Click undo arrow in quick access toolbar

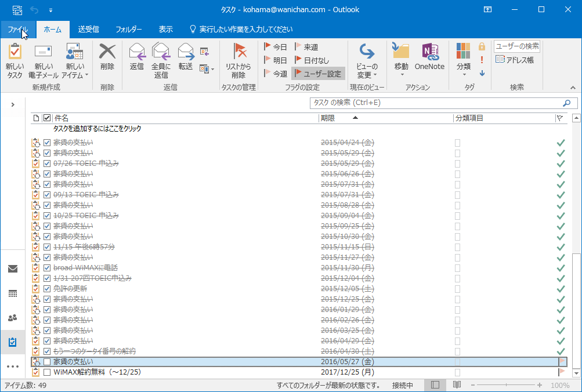click(34, 10)
